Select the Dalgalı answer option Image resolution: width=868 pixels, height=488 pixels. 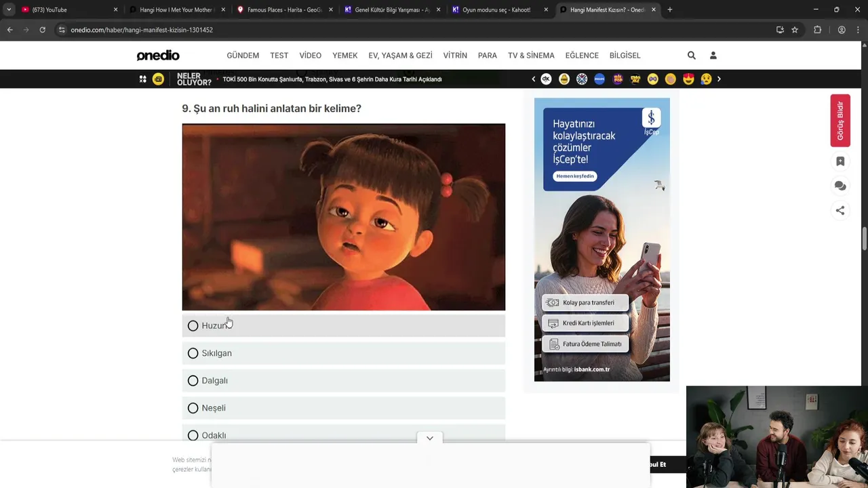[343, 381]
